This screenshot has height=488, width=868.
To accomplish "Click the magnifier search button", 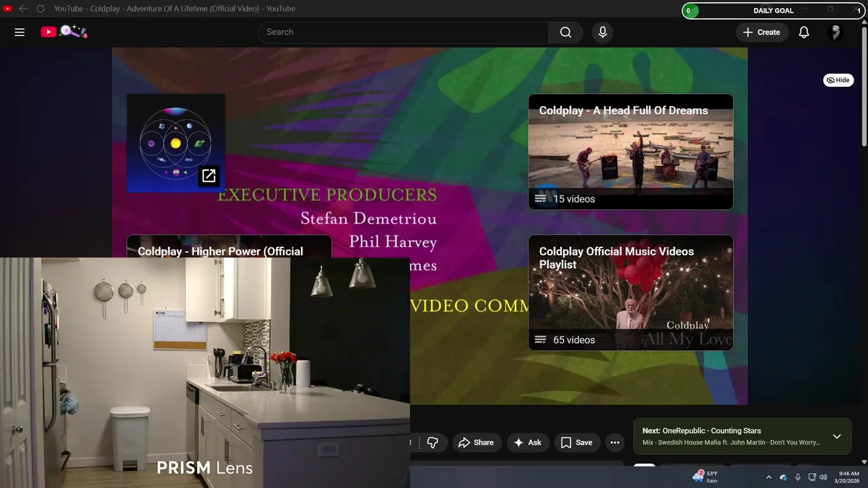I will click(566, 32).
